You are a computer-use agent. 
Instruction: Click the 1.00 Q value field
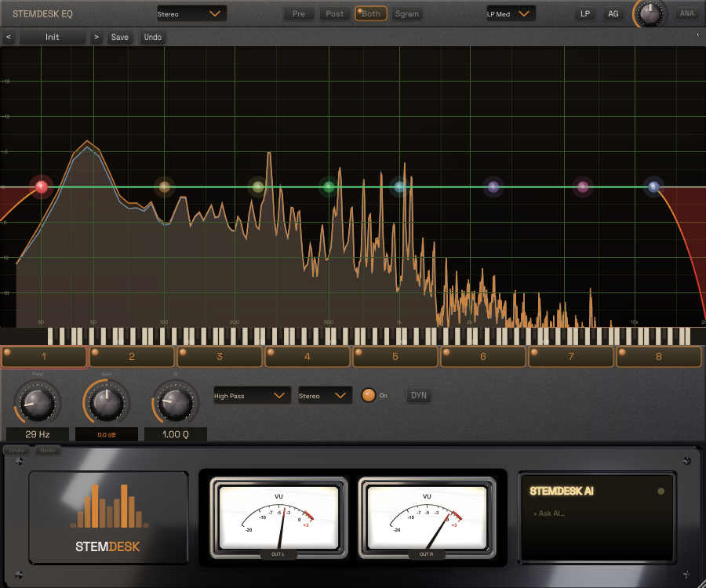(x=176, y=434)
